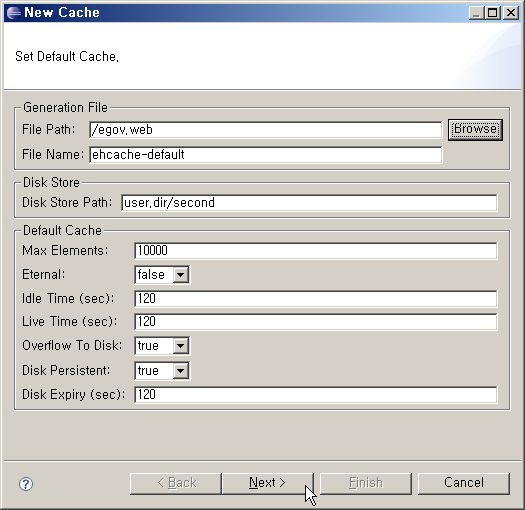Viewport: 525px width, 510px height.
Task: Focus the Max Elements field
Action: (315, 251)
